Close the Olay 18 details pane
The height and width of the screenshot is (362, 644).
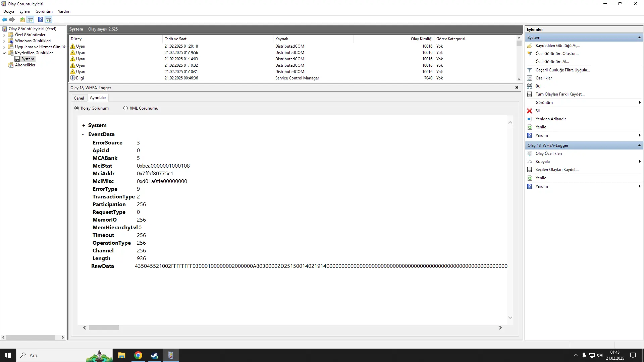tap(517, 88)
